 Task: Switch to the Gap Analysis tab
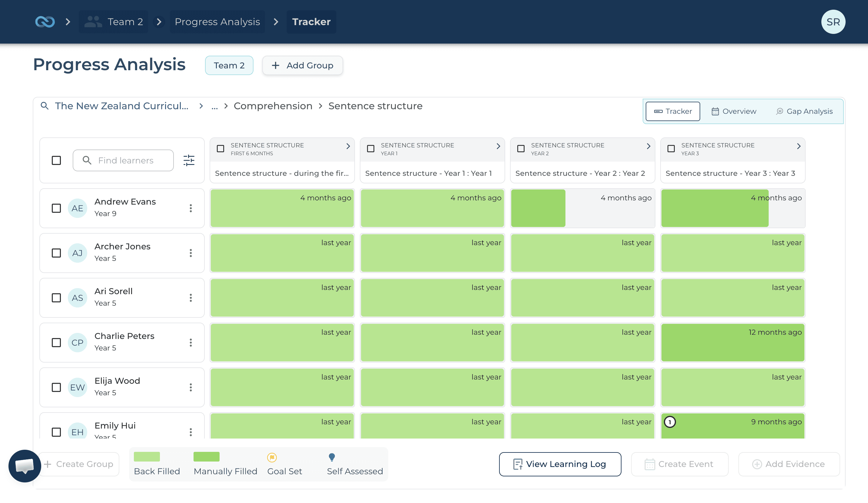point(804,111)
